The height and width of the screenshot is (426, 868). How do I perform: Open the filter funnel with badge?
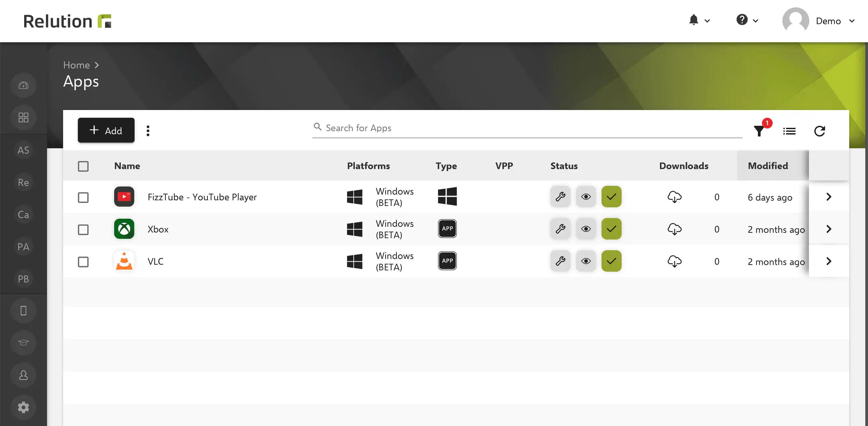pos(760,130)
